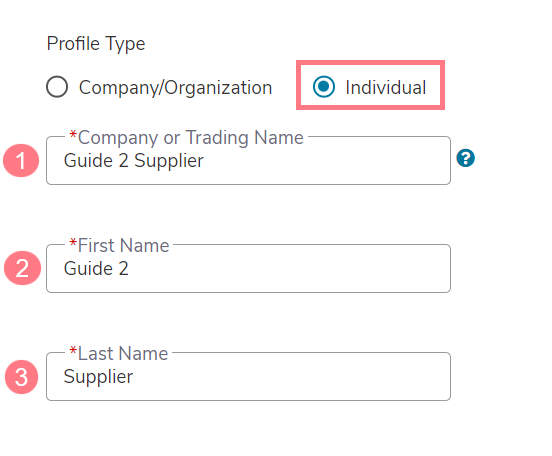Click the First Name floating label

[x=119, y=245]
